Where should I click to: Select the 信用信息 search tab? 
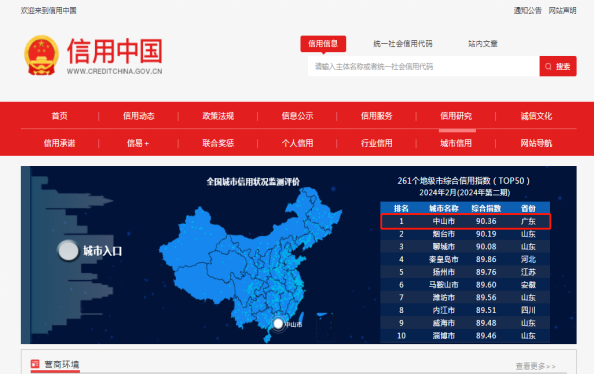pos(323,44)
